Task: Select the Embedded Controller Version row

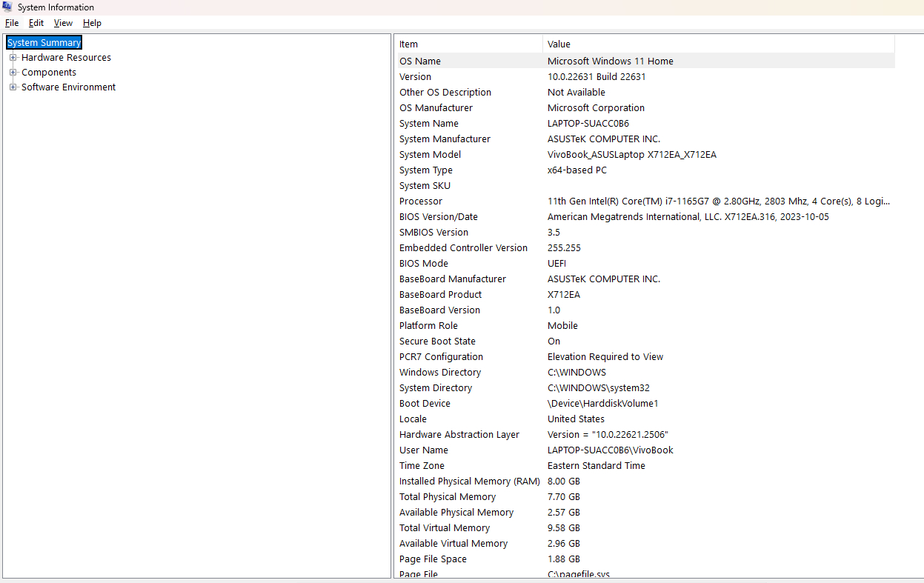Action: (x=645, y=248)
